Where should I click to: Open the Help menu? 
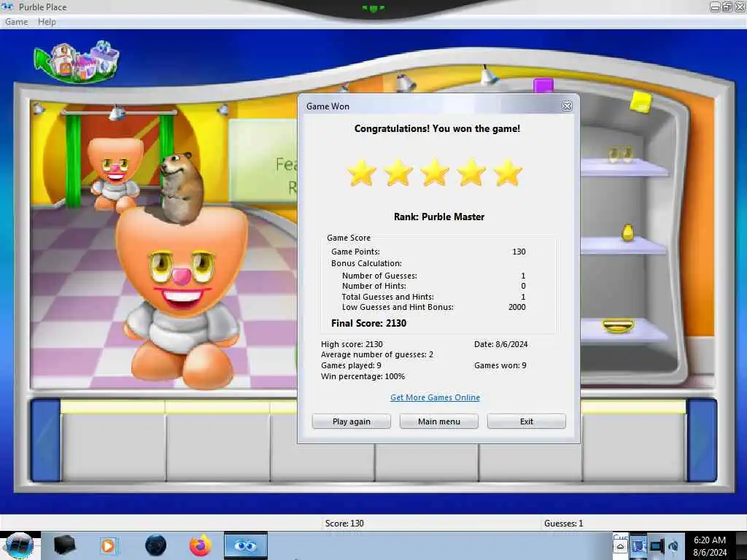pos(47,22)
